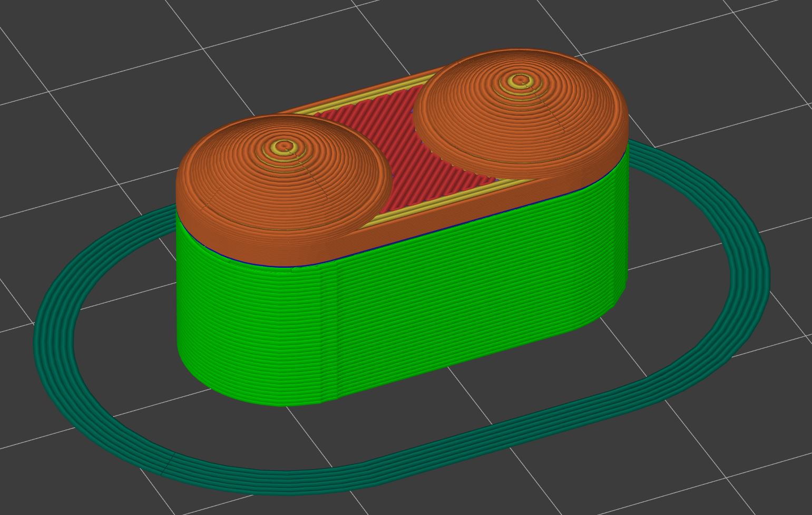Select the yellow center ring of right dome
This screenshot has height=515, width=812.
(521, 81)
